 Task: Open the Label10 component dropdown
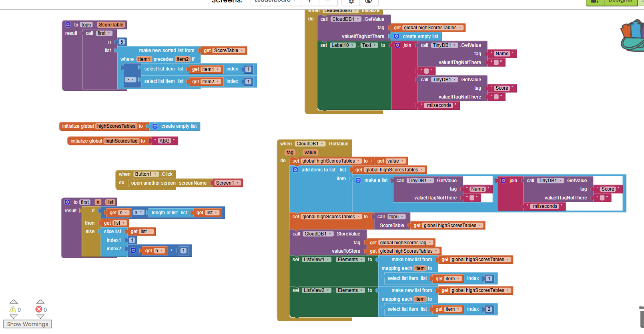click(x=343, y=45)
